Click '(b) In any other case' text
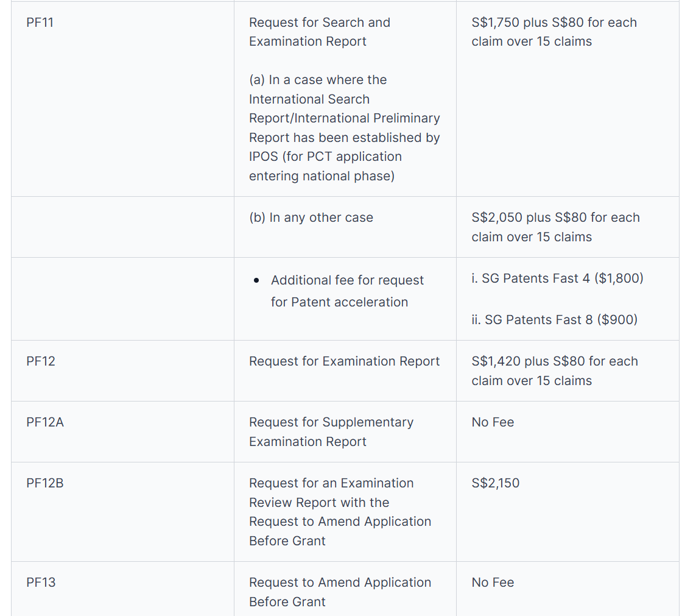 311,218
